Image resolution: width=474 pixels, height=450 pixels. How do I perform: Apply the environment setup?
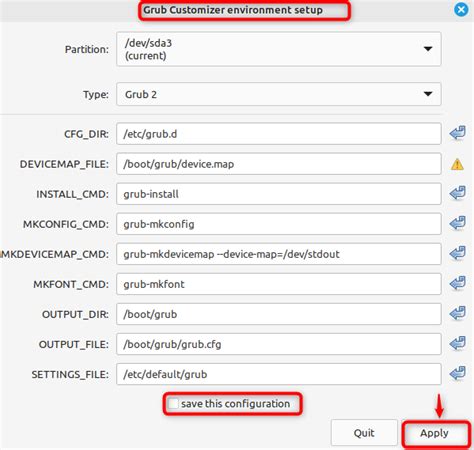434,433
